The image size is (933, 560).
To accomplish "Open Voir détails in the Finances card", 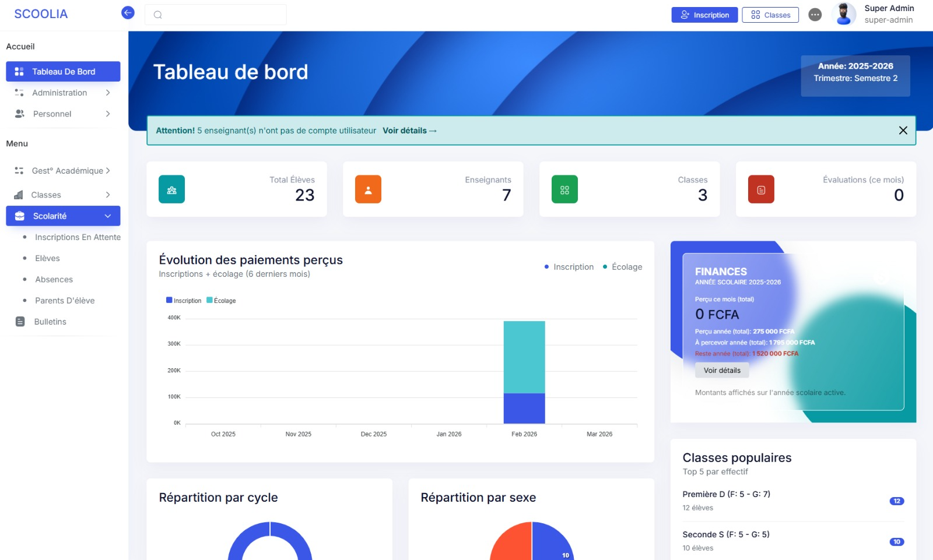I will click(x=722, y=370).
